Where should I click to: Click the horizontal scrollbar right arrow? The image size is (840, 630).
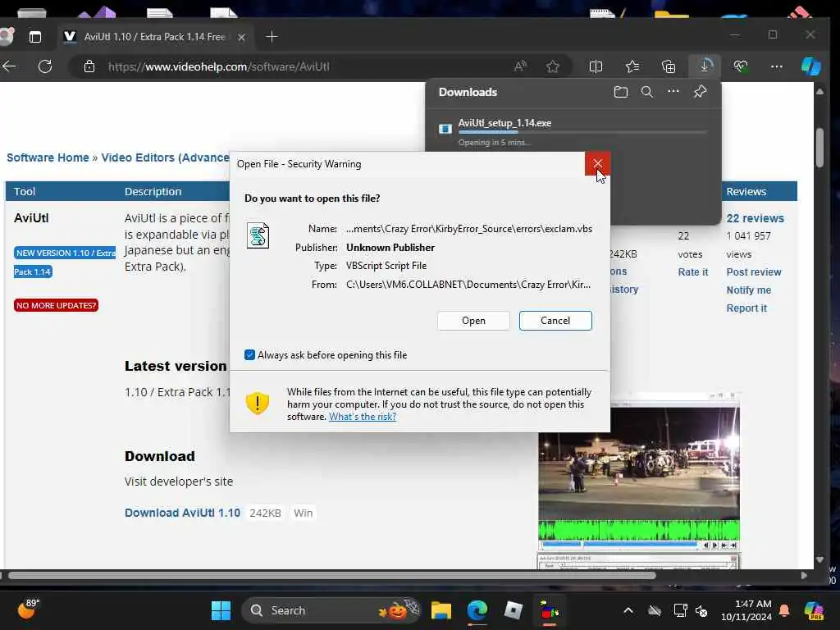pos(804,575)
